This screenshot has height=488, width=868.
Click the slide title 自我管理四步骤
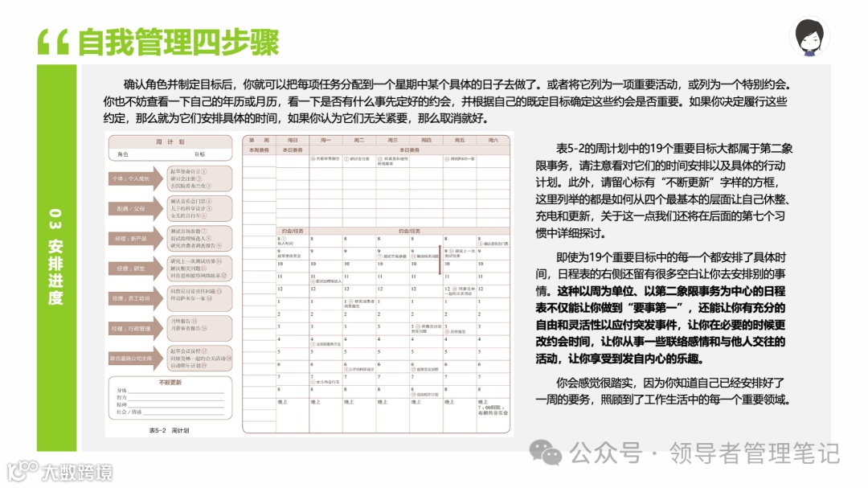[x=178, y=42]
